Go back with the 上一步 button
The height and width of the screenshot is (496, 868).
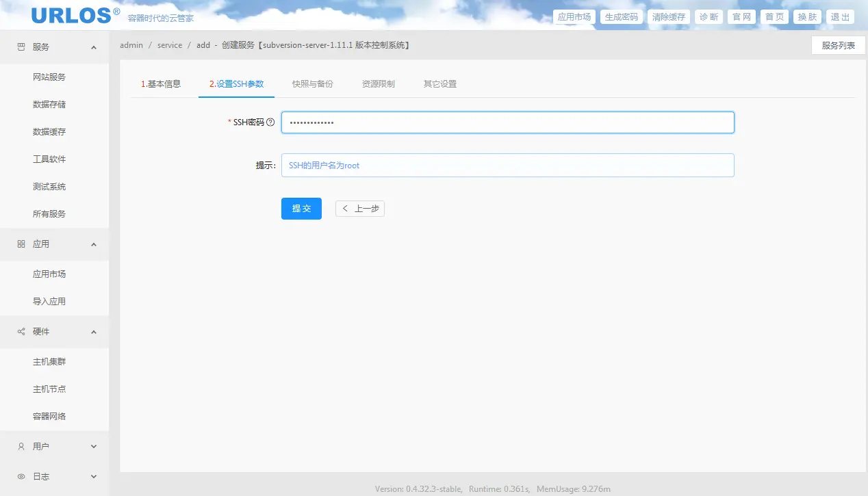coord(360,209)
